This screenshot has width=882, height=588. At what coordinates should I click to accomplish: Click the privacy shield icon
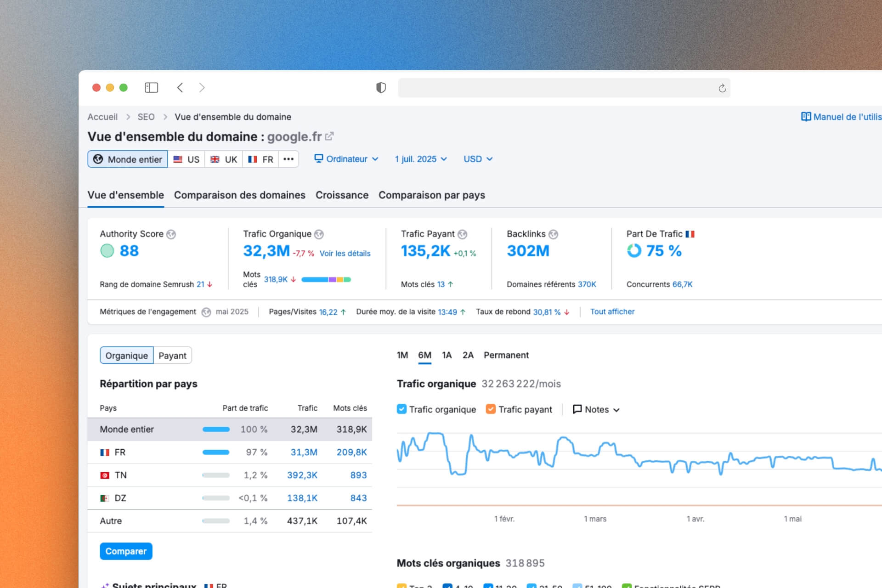[381, 88]
